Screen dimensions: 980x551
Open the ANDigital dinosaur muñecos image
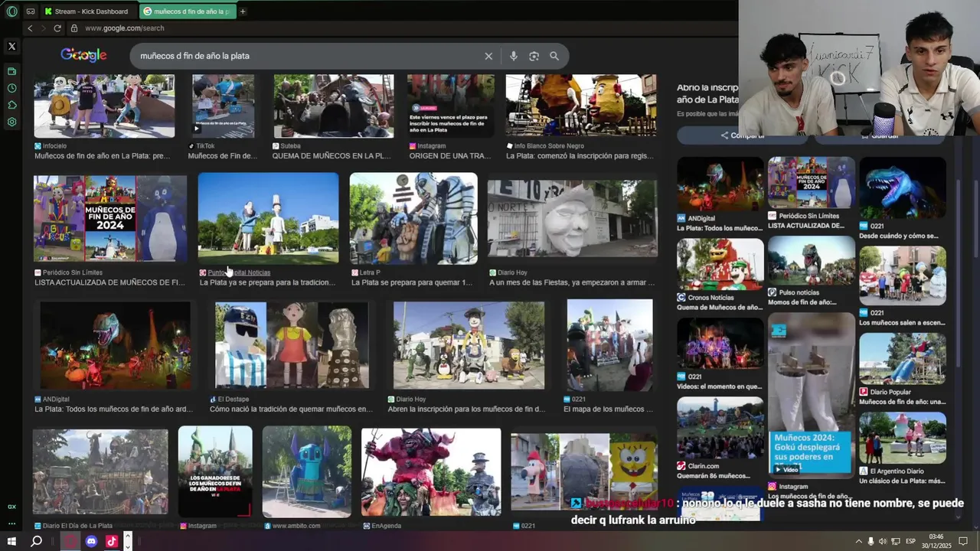(x=115, y=344)
